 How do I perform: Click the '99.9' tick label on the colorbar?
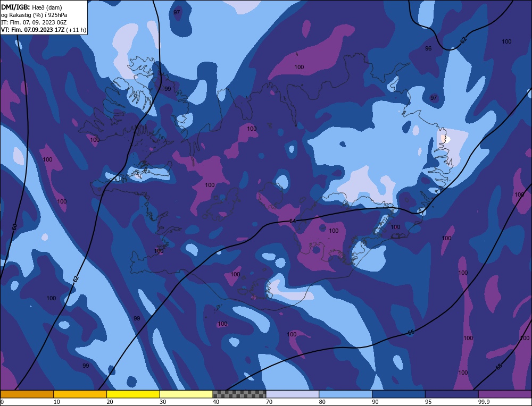pyautogui.click(x=484, y=402)
